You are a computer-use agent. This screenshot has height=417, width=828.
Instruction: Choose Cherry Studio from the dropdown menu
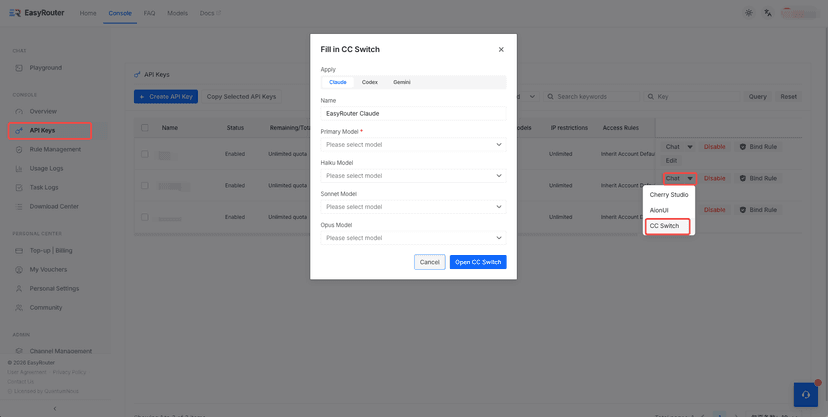point(669,195)
